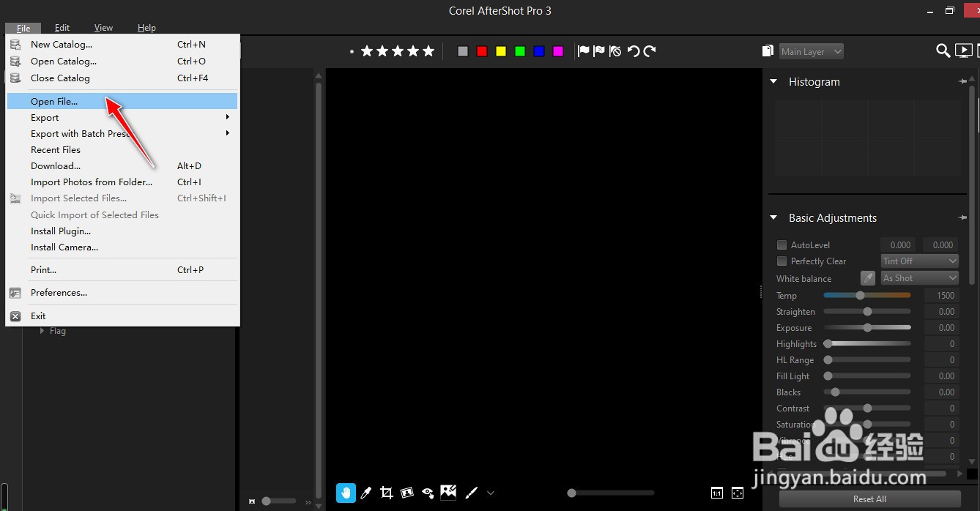This screenshot has height=511, width=980.
Task: Enable the Perfectly Clear checkbox
Action: tap(782, 261)
